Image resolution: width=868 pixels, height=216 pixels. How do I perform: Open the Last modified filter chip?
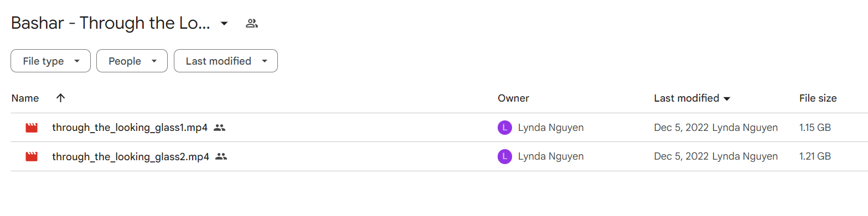tap(226, 61)
